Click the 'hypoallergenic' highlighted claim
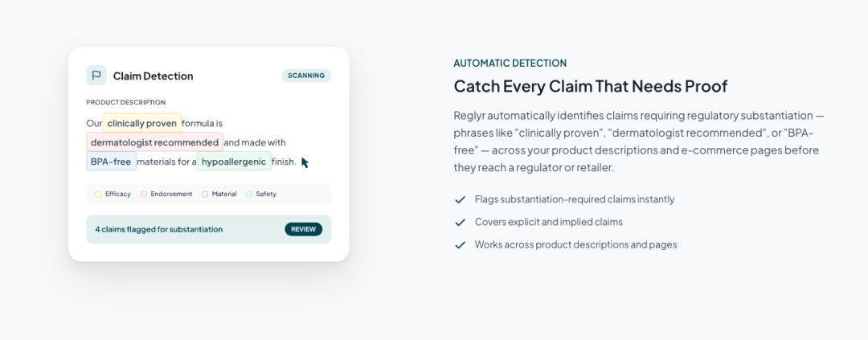The image size is (868, 340). [x=234, y=162]
